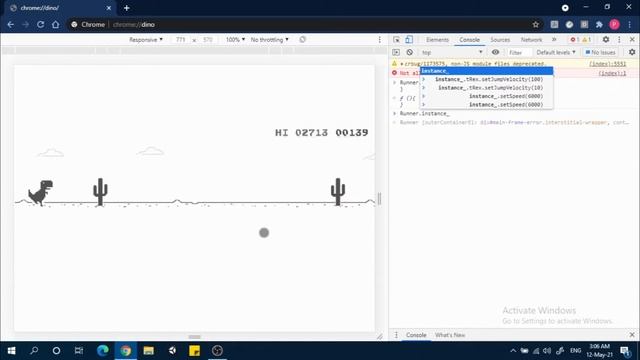
Task: Open Task View on the taskbar
Action: pyautogui.click(x=79, y=351)
